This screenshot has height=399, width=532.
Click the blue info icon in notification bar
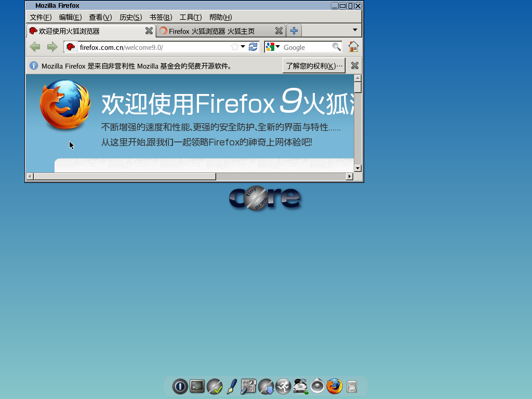click(34, 65)
